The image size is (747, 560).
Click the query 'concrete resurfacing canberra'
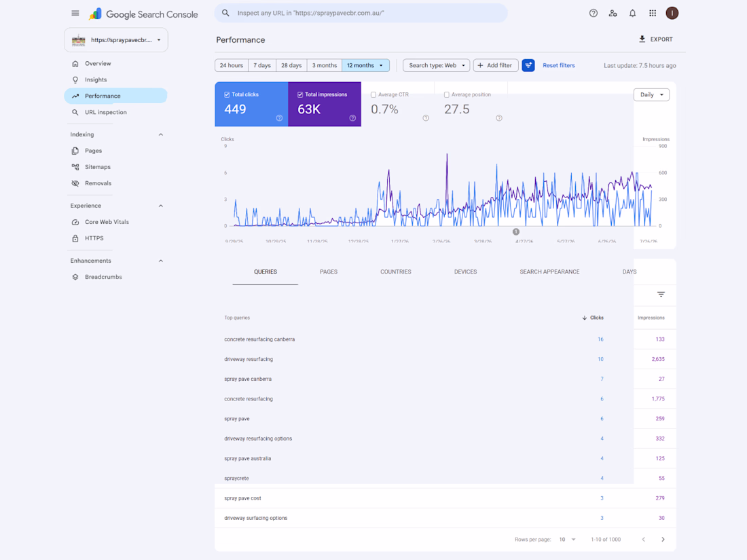[259, 339]
